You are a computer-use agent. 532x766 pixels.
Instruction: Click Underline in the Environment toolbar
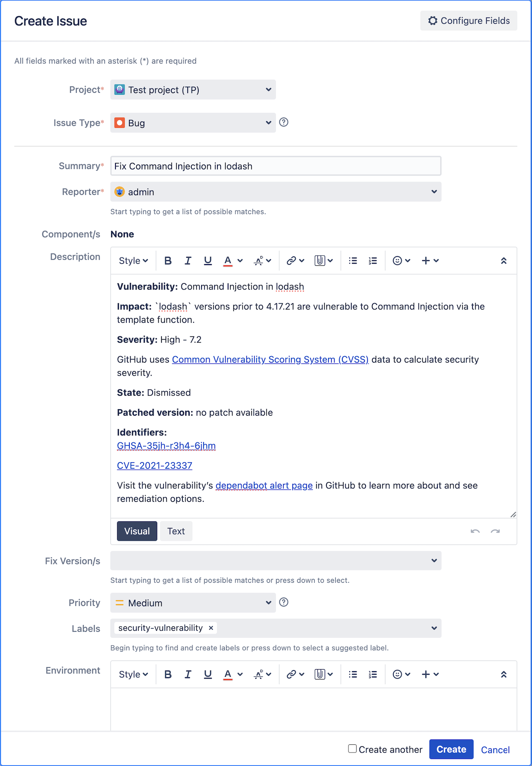[x=208, y=674]
